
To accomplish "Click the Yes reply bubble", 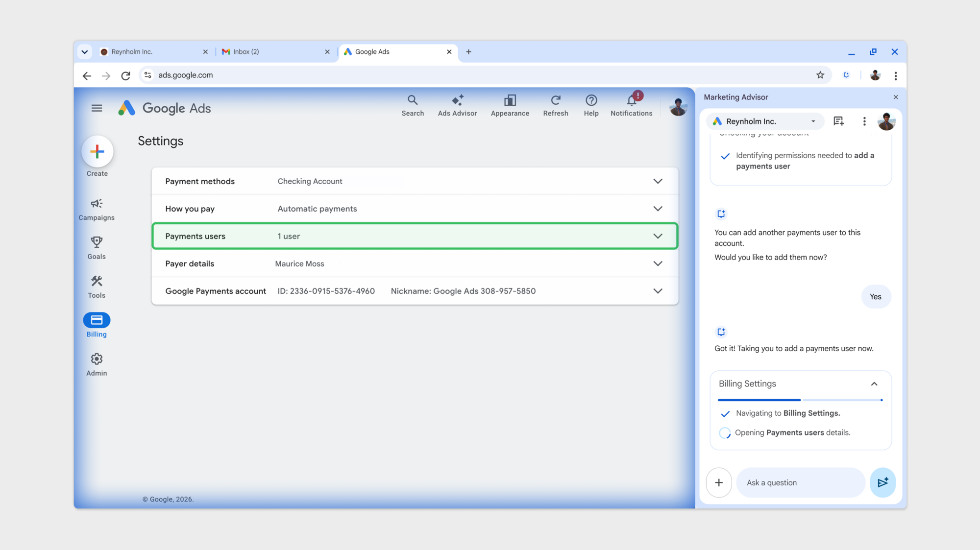I will (876, 297).
